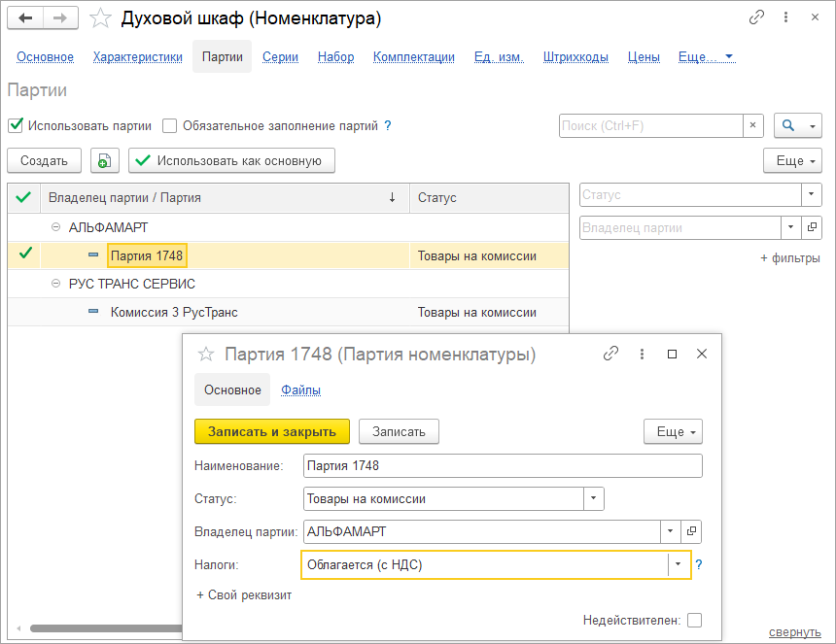This screenshot has height=644, width=836.
Task: Click the Создать button
Action: pyautogui.click(x=45, y=160)
